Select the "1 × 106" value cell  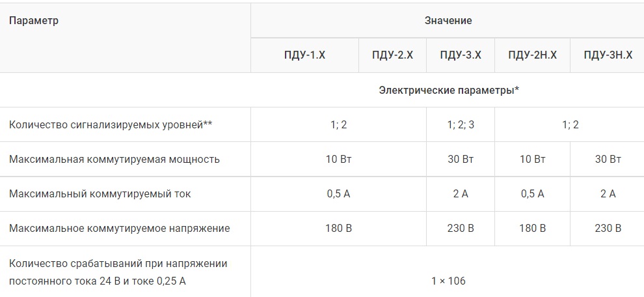point(448,281)
